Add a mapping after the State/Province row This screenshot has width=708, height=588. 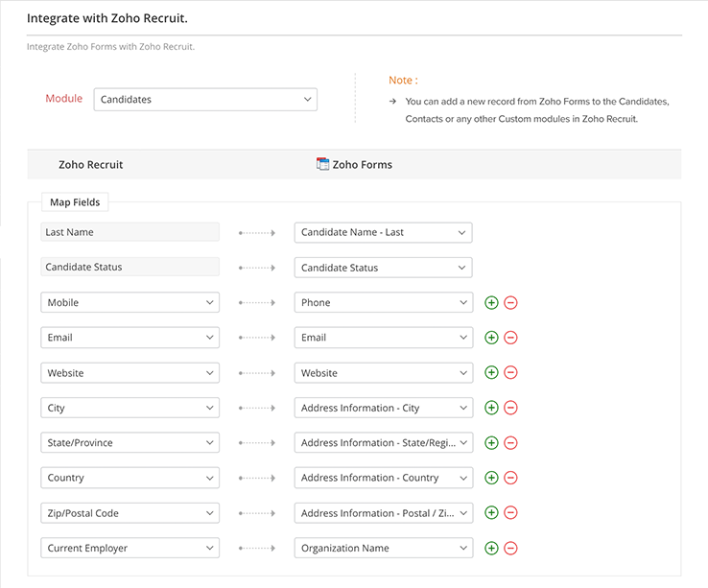click(491, 442)
